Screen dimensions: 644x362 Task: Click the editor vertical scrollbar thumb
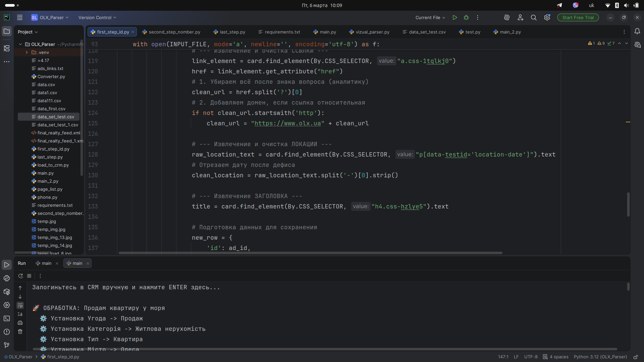click(628, 204)
